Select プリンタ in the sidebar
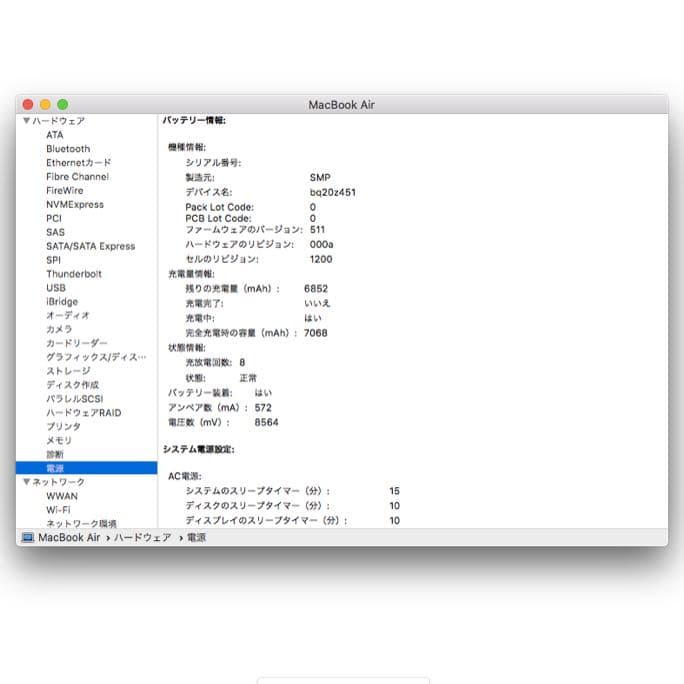The width and height of the screenshot is (684, 684). tap(63, 427)
